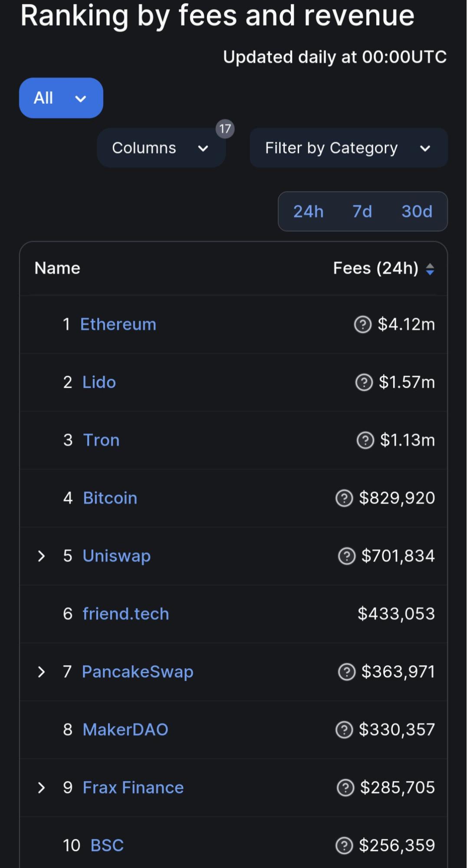This screenshot has width=467, height=868.
Task: Click the question mark icon by Uniswap's $701,834
Action: (x=347, y=556)
